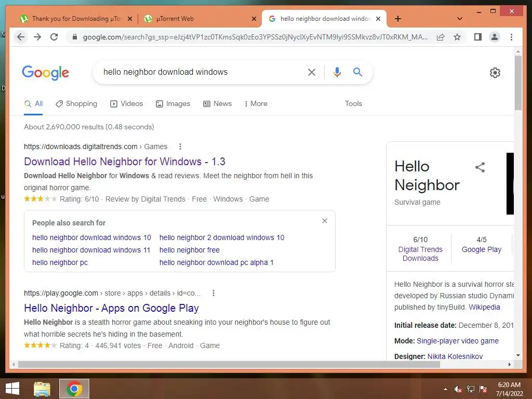Open the Chrome three-dot menu
This screenshot has height=399, width=532.
click(x=511, y=37)
